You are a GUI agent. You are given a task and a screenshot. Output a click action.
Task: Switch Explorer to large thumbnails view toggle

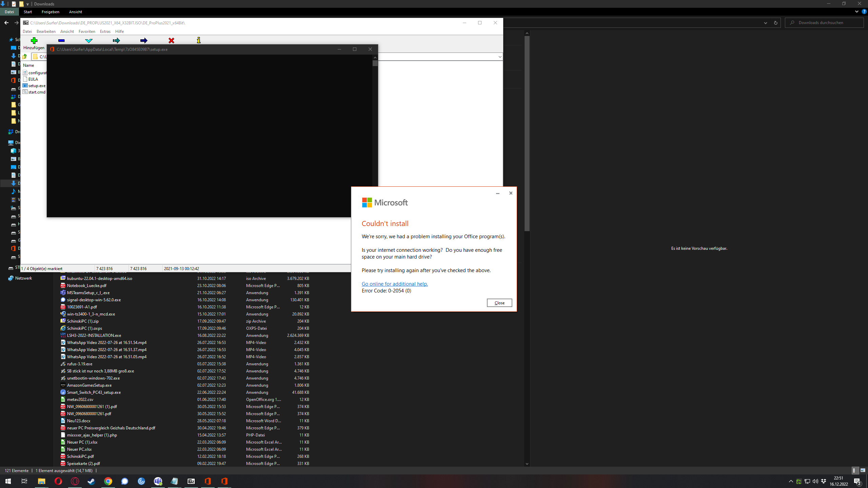863,470
